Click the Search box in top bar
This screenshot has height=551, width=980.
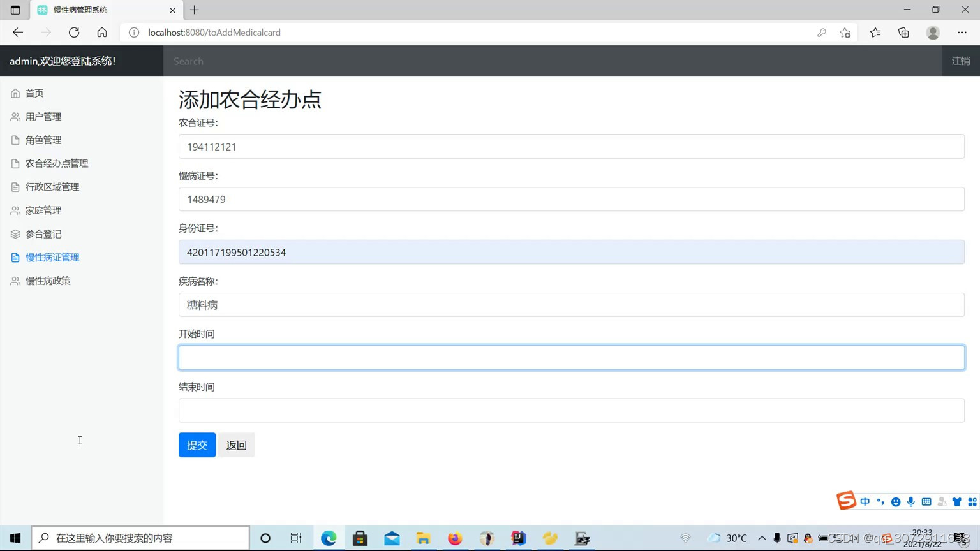coord(553,61)
